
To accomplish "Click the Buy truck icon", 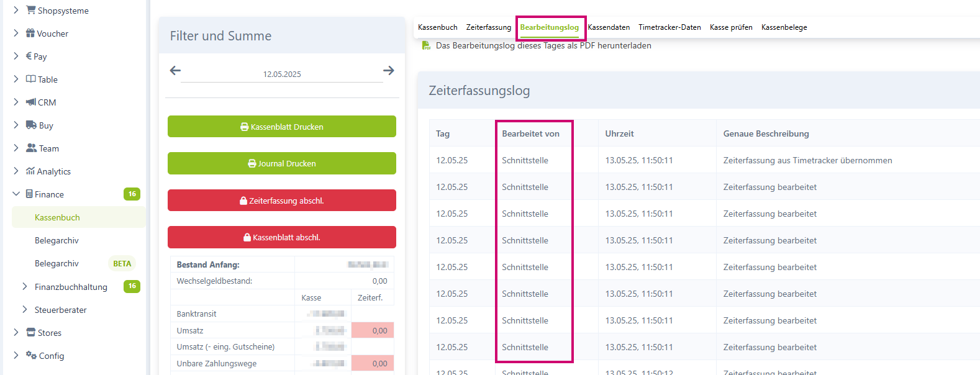I will (x=31, y=125).
